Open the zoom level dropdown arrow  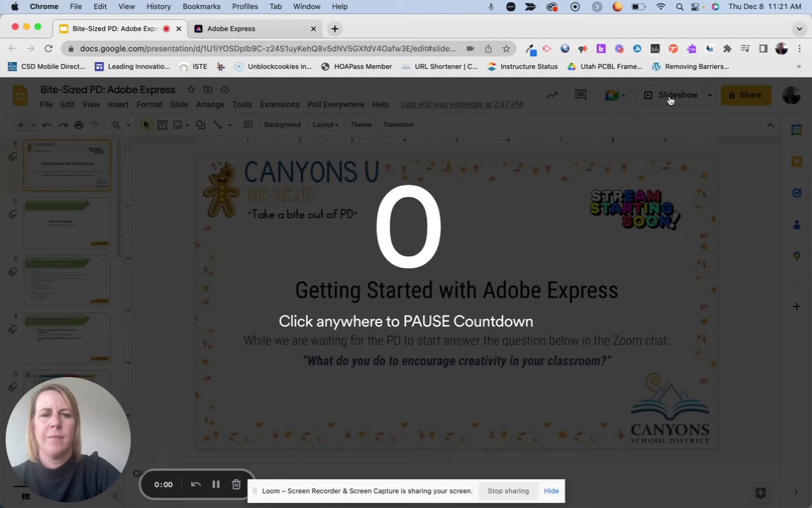128,125
